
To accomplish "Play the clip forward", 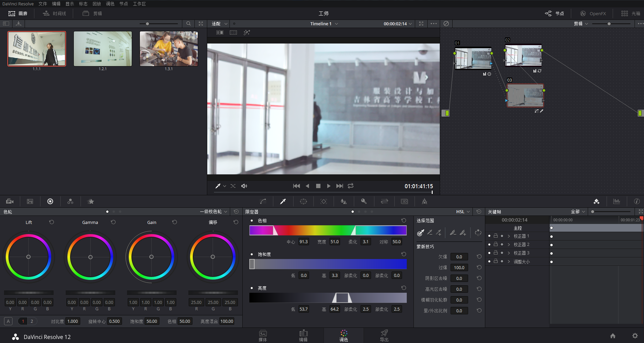I will [x=329, y=186].
